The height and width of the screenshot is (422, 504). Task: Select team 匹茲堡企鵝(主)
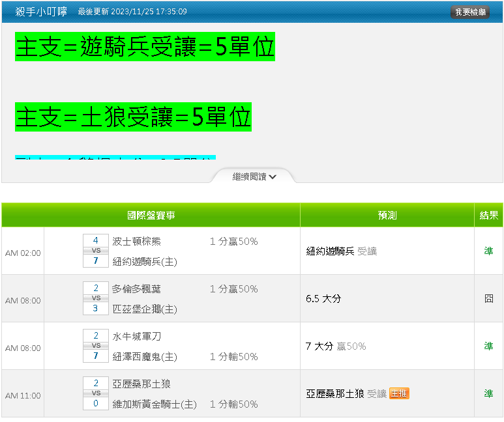tap(145, 309)
